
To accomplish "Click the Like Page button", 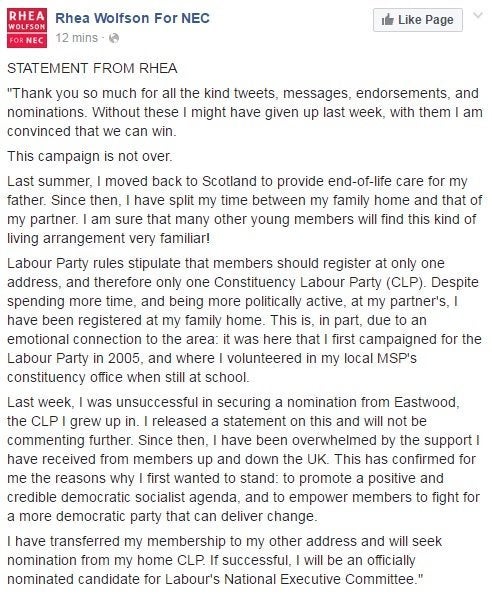I will (418, 20).
